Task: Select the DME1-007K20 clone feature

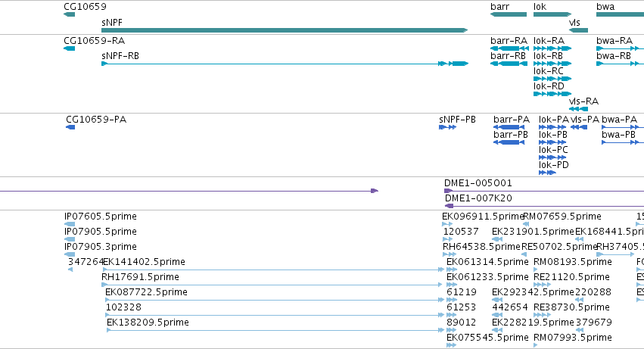Action: tap(544, 206)
